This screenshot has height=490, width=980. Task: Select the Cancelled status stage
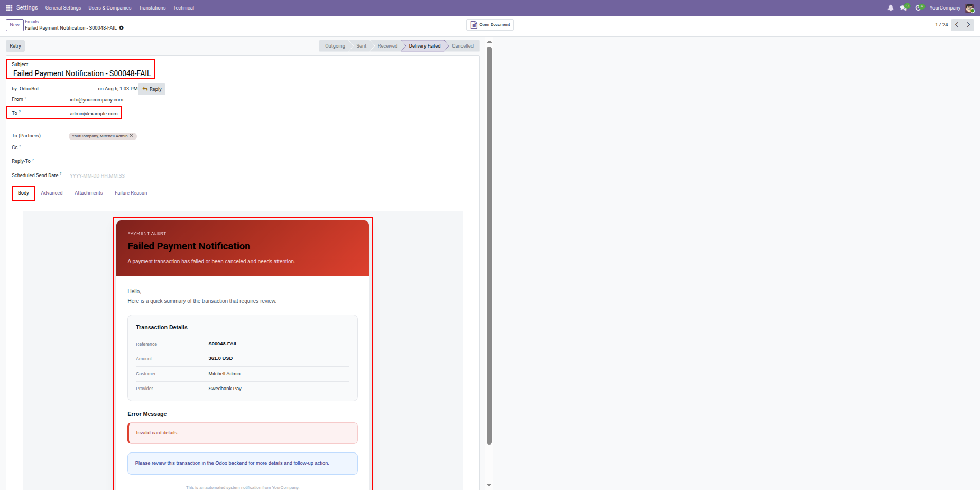[x=463, y=46]
